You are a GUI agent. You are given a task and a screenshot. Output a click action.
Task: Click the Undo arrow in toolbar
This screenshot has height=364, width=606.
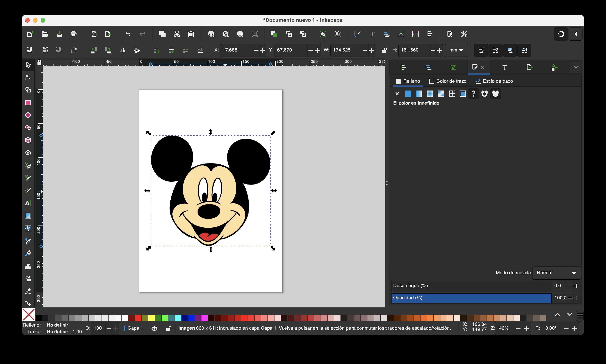tap(128, 34)
